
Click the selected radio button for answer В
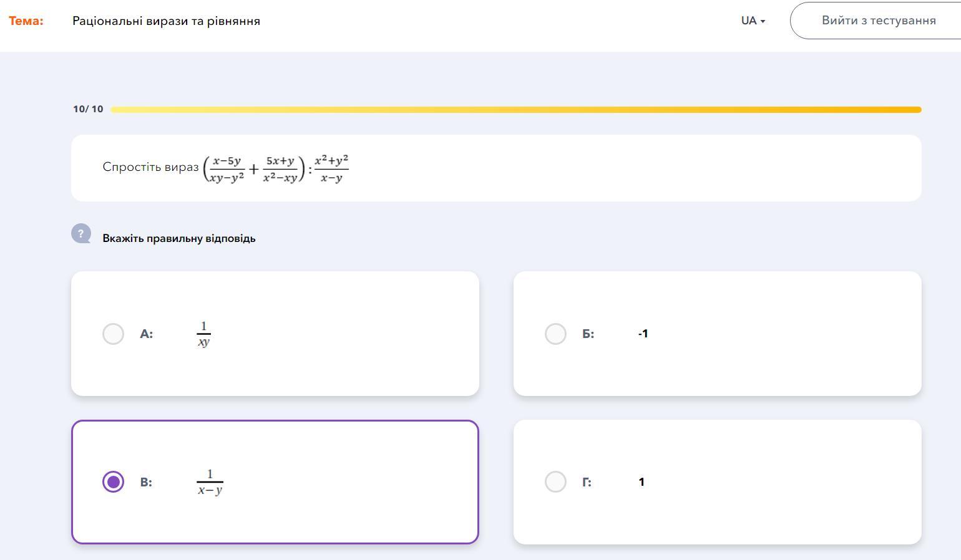coord(113,482)
